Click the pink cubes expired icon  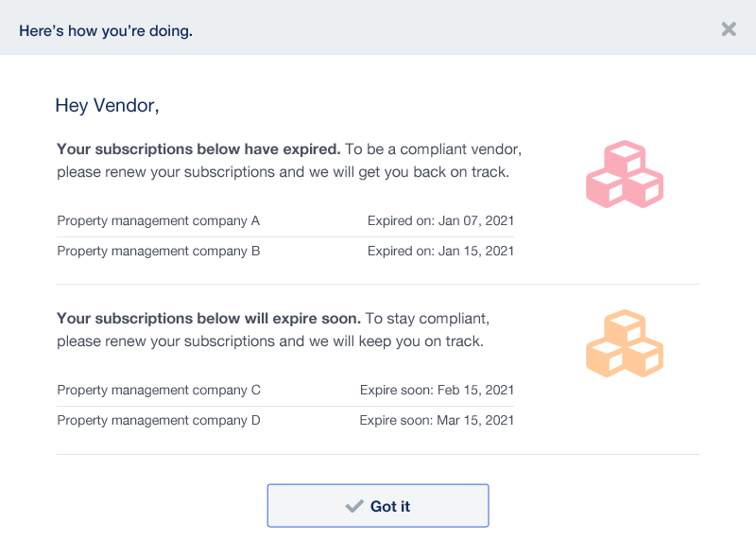tap(625, 174)
